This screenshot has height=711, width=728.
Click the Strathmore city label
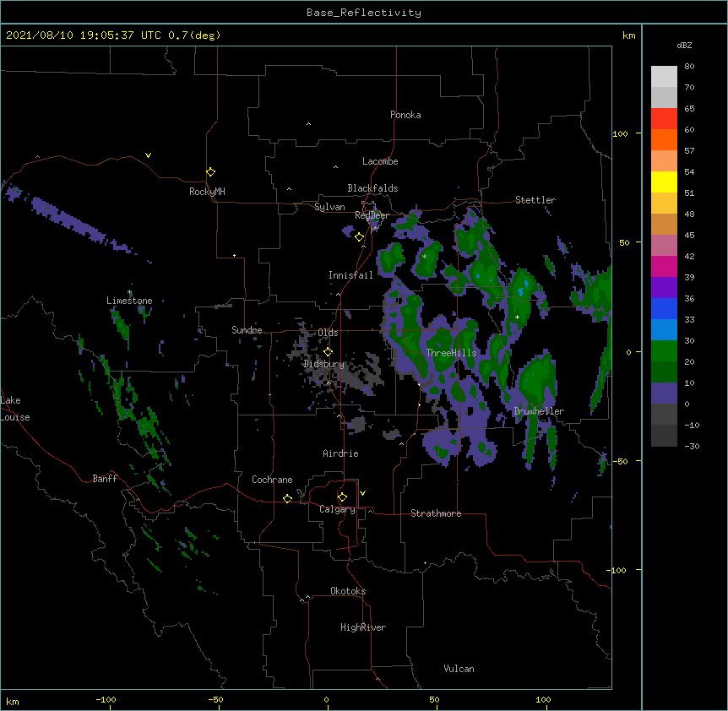tap(436, 513)
